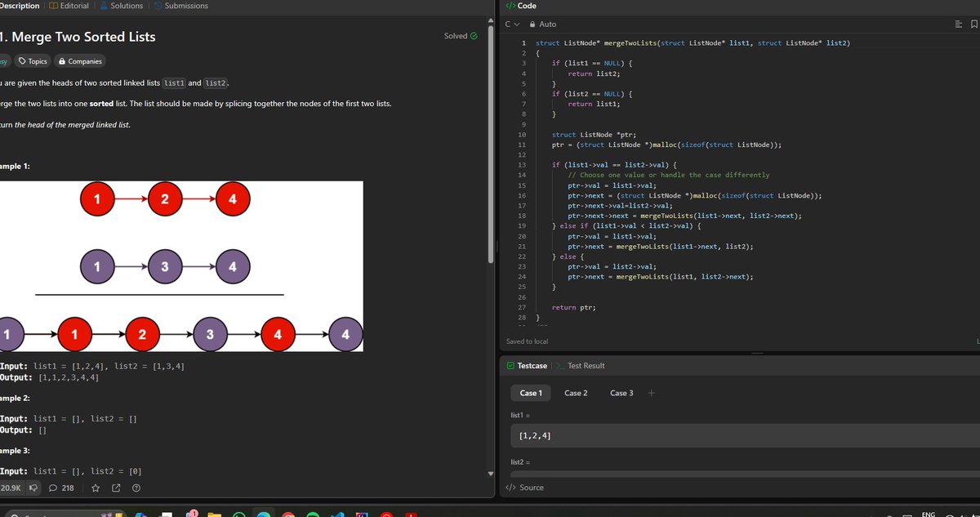This screenshot has width=980, height=517.
Task: Add a new test case with plus
Action: [651, 393]
